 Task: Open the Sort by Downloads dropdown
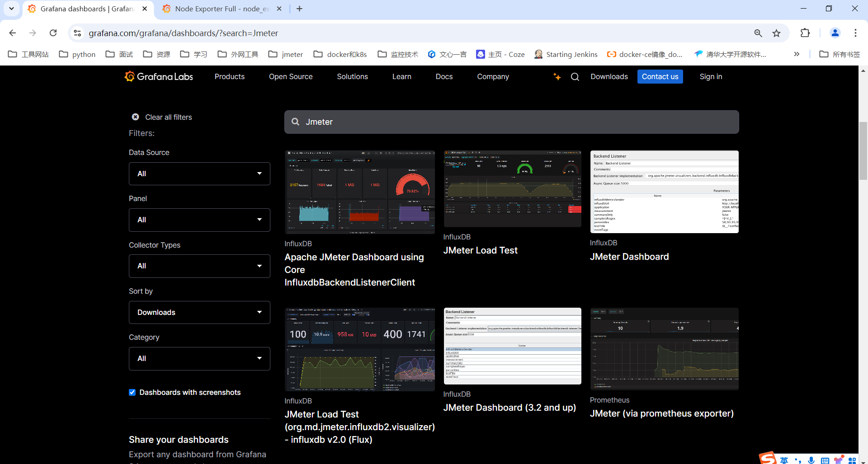pos(199,312)
